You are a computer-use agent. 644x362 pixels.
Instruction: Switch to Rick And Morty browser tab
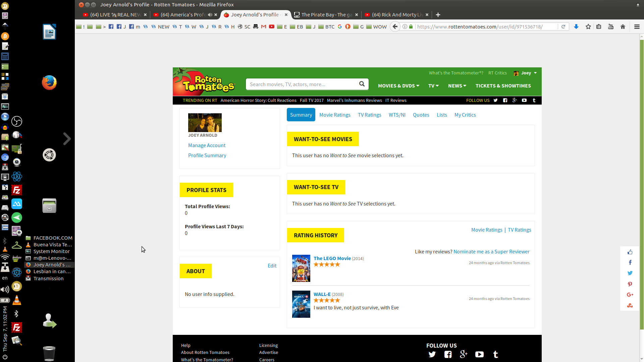click(x=397, y=15)
